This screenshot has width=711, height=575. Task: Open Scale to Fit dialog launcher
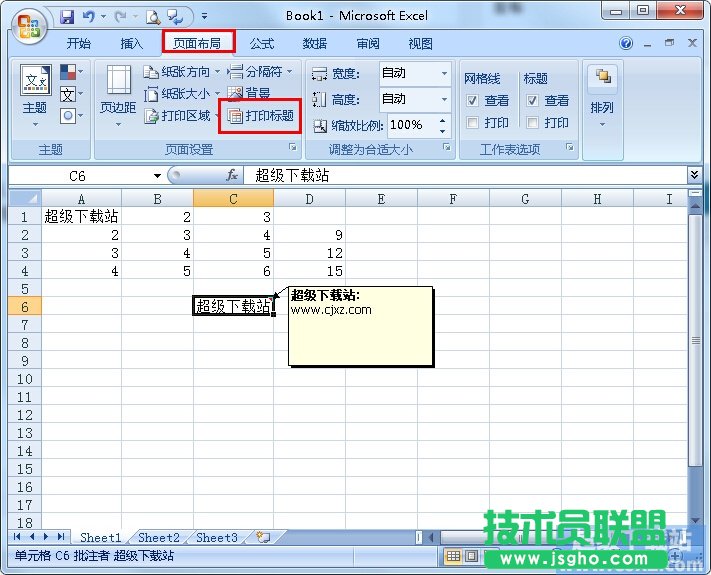coord(447,147)
